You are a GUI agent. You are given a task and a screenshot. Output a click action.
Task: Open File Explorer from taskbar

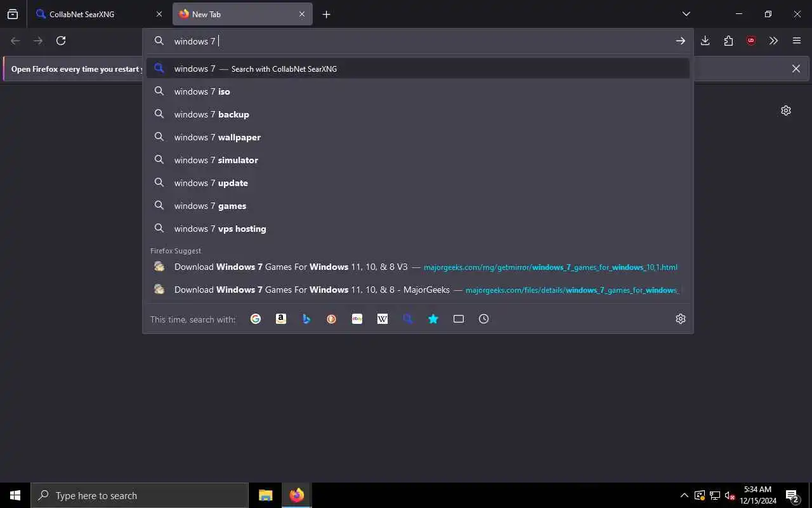tap(265, 495)
